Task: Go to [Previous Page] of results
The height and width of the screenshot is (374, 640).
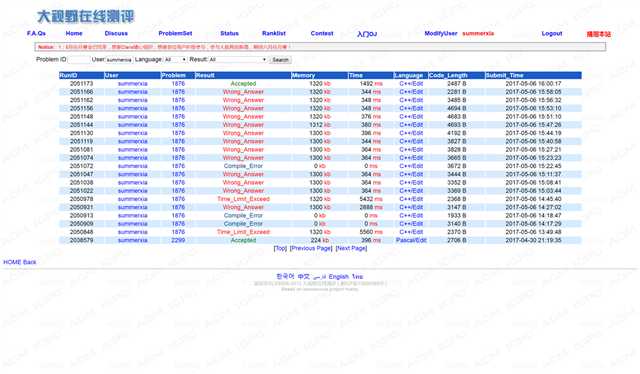Action: pyautogui.click(x=311, y=248)
